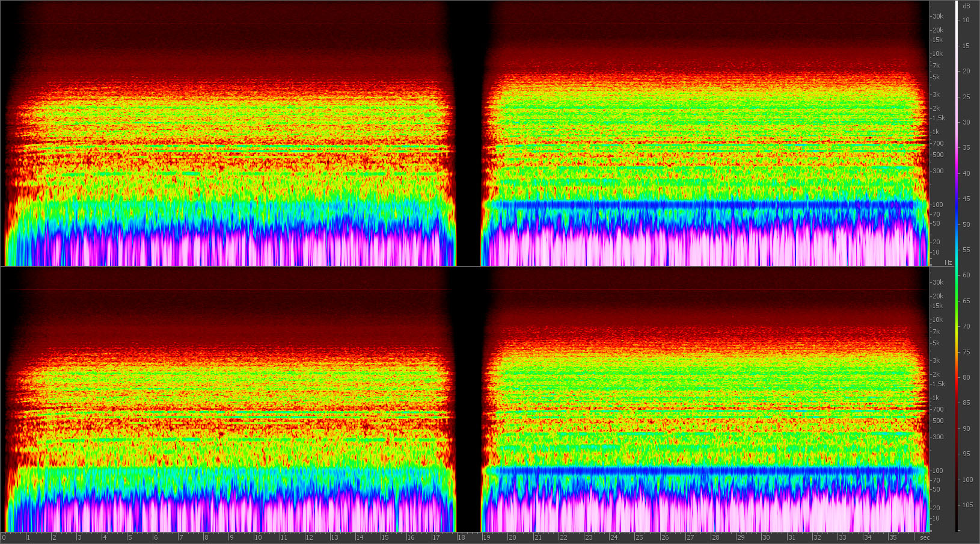Click the 25 second mark on time ruler
The image size is (980, 544).
[x=639, y=537]
